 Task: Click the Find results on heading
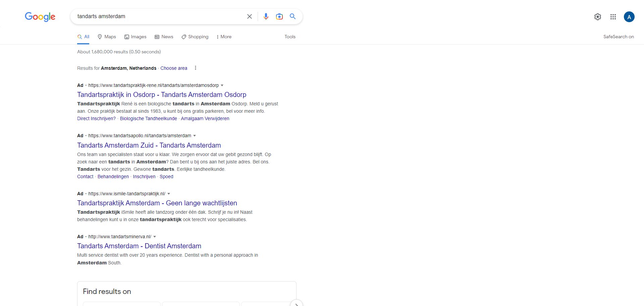click(x=107, y=292)
